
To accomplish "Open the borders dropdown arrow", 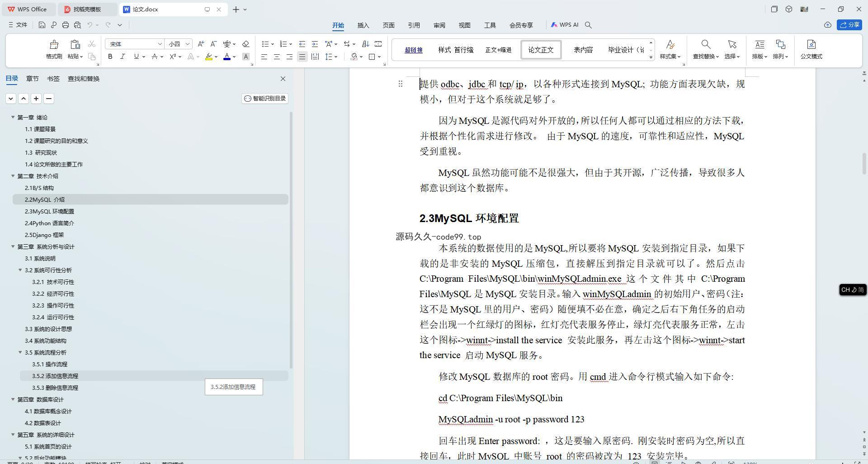I will click(379, 57).
